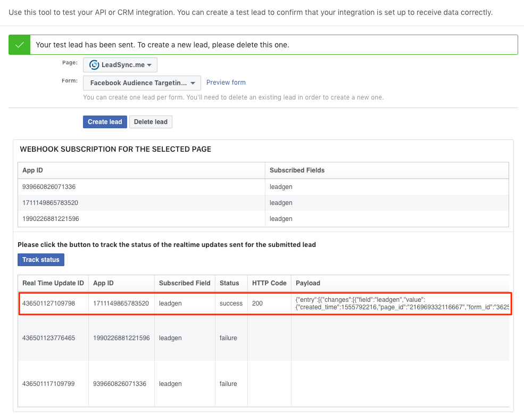Screen dimensions: 524x420
Task: Click the Status column header
Action: point(229,283)
